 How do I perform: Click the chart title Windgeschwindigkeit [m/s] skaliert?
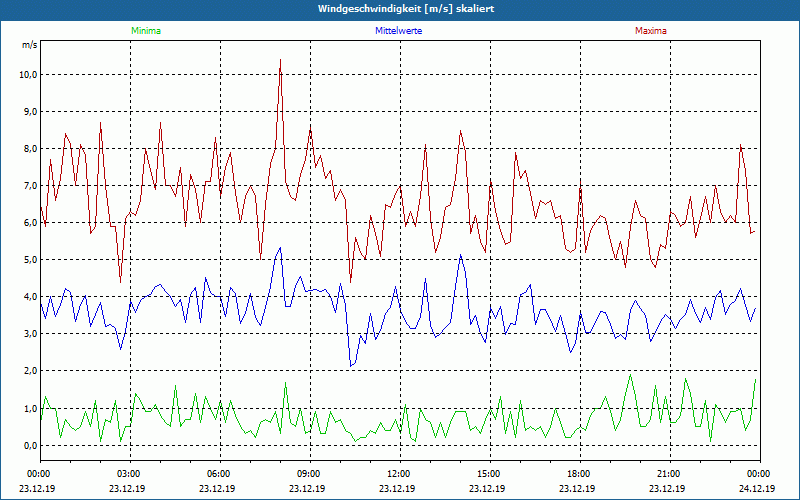[x=406, y=9]
